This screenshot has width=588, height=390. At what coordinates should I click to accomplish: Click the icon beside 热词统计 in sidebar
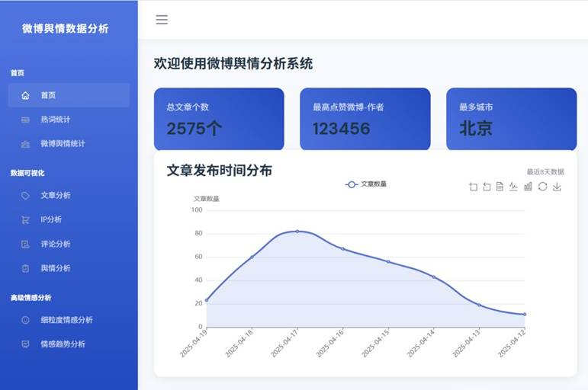[25, 120]
